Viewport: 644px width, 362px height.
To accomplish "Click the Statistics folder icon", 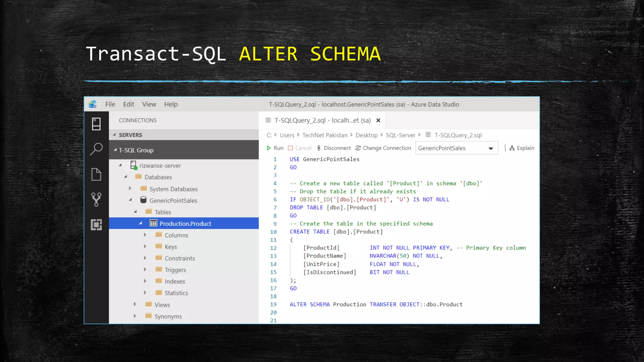I will click(159, 292).
